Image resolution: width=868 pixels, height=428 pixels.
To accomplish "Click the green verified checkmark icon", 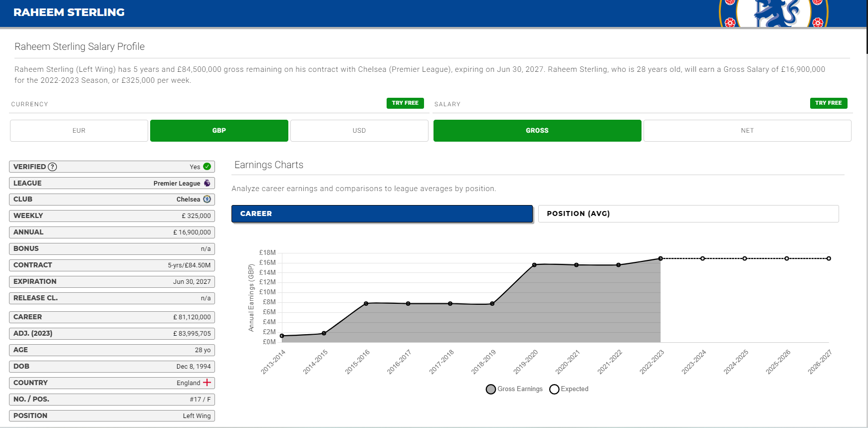I will click(x=207, y=167).
